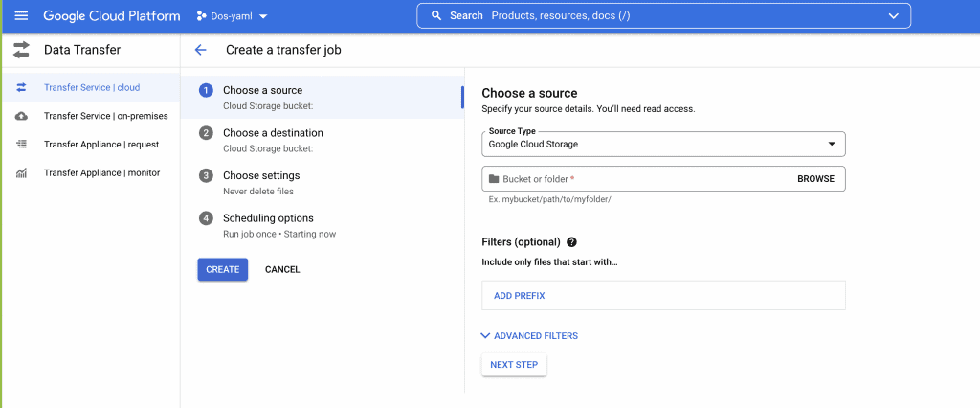Image resolution: width=980 pixels, height=408 pixels.
Task: Expand ADVANCED FILTERS
Action: (529, 336)
